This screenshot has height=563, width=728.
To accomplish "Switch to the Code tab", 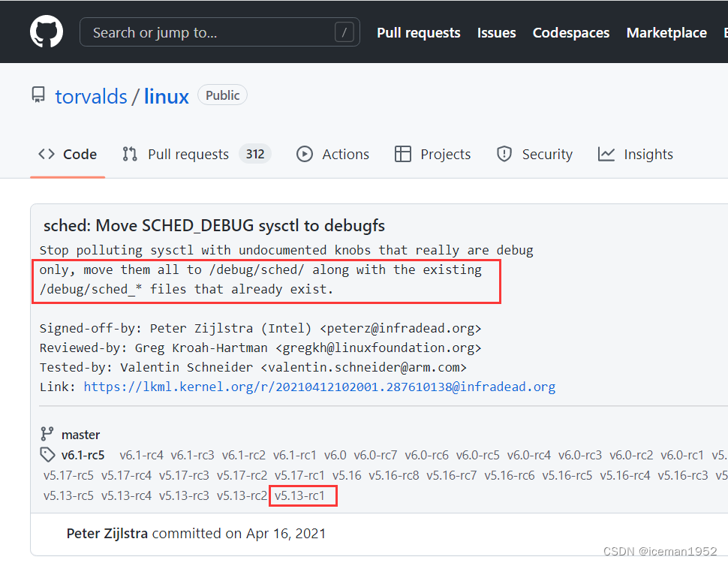I will (x=68, y=154).
